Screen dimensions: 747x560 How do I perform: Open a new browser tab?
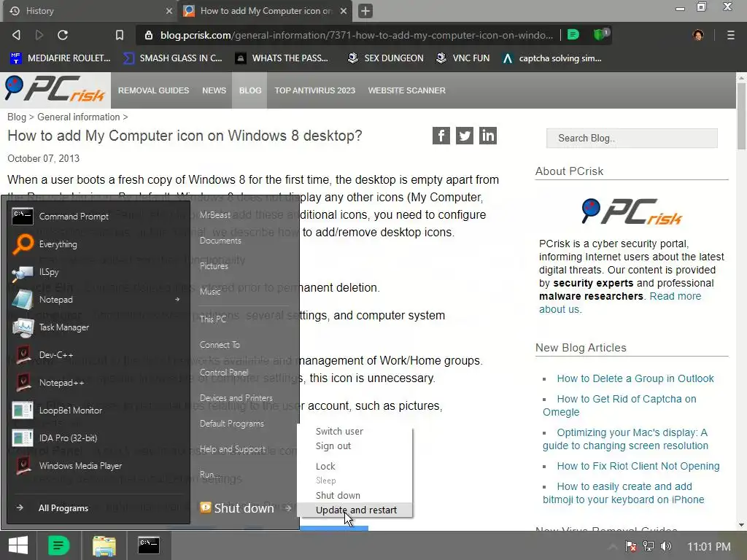pos(365,10)
